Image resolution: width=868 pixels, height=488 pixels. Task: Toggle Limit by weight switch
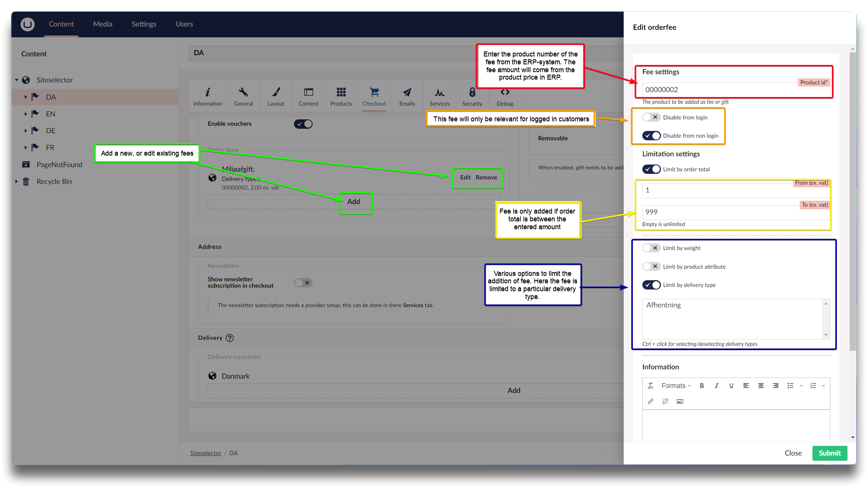[x=651, y=248]
